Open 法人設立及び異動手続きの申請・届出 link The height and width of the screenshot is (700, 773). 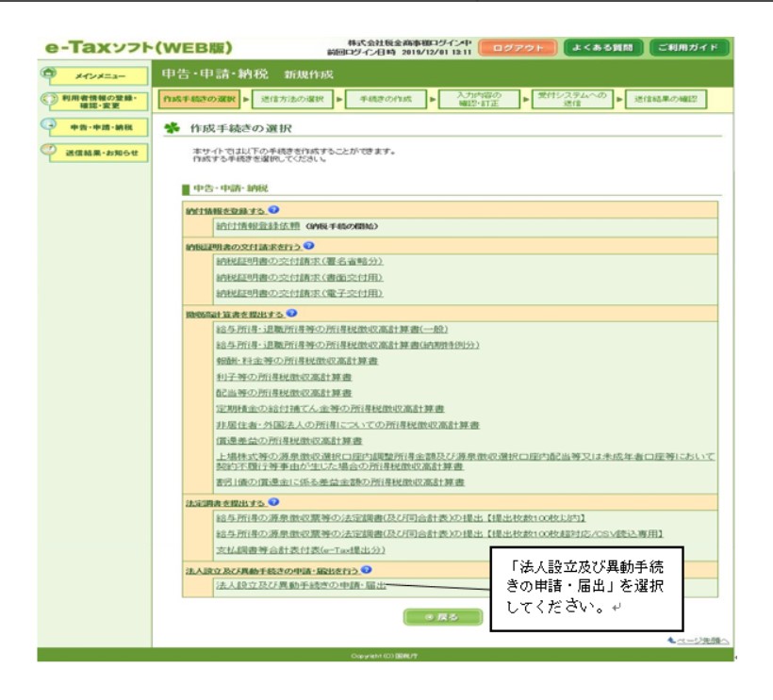pos(301,585)
